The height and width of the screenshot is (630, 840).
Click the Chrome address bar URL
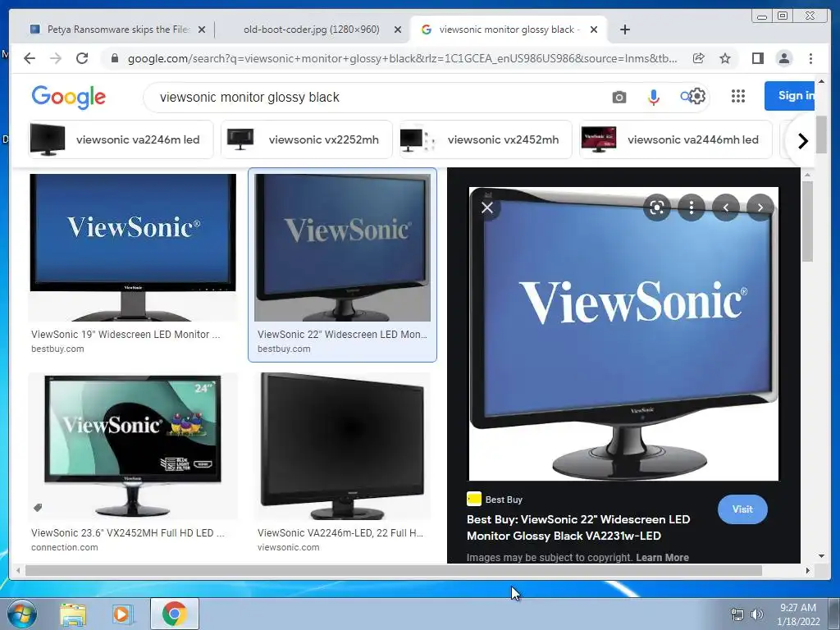pos(402,58)
